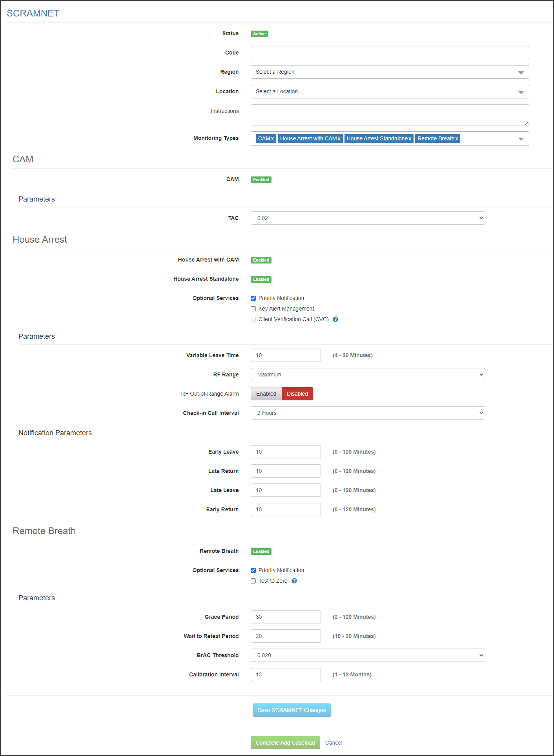Check the Test to Zero option
The width and height of the screenshot is (554, 756).
pyautogui.click(x=253, y=581)
